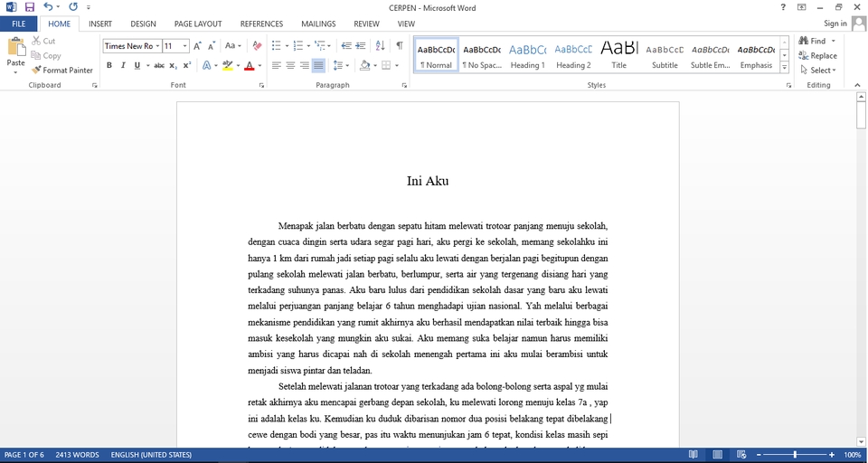Viewport: 868px width, 463px height.
Task: Click the Borders grid icon
Action: click(386, 65)
